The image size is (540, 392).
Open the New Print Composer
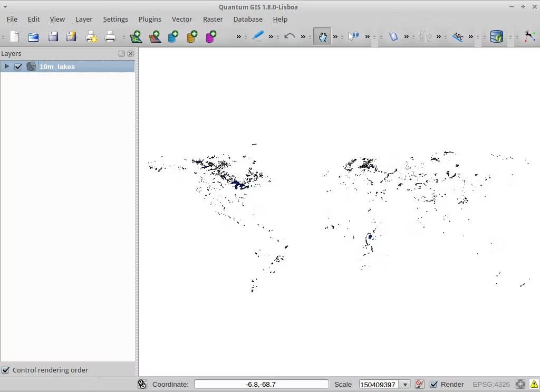[x=91, y=36]
